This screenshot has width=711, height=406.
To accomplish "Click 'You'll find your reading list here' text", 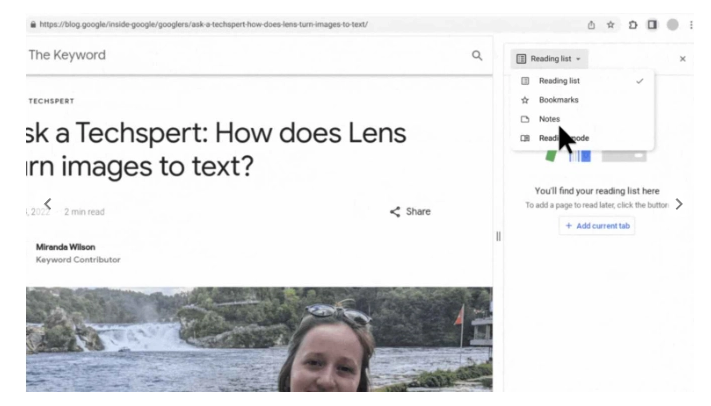I will click(597, 191).
